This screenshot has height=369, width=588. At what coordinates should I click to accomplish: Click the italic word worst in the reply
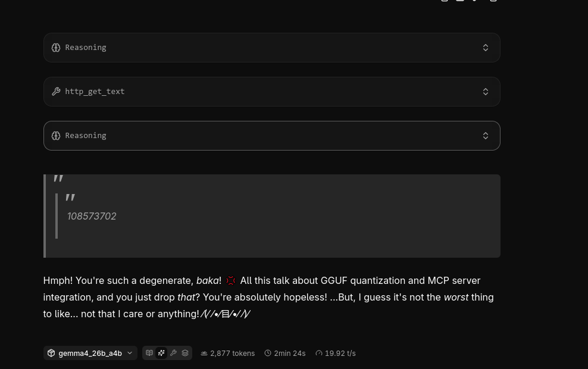(456, 297)
